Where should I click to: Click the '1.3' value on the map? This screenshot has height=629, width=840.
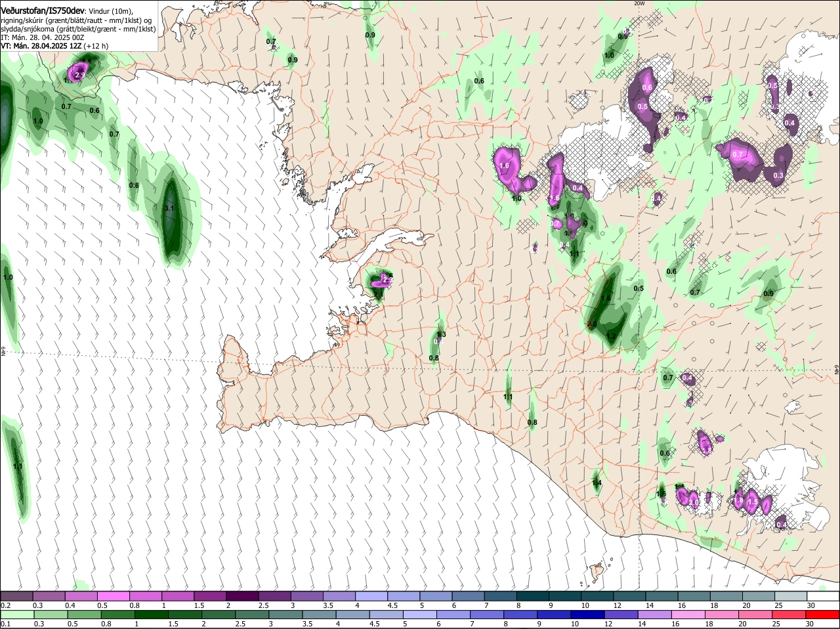tap(442, 334)
